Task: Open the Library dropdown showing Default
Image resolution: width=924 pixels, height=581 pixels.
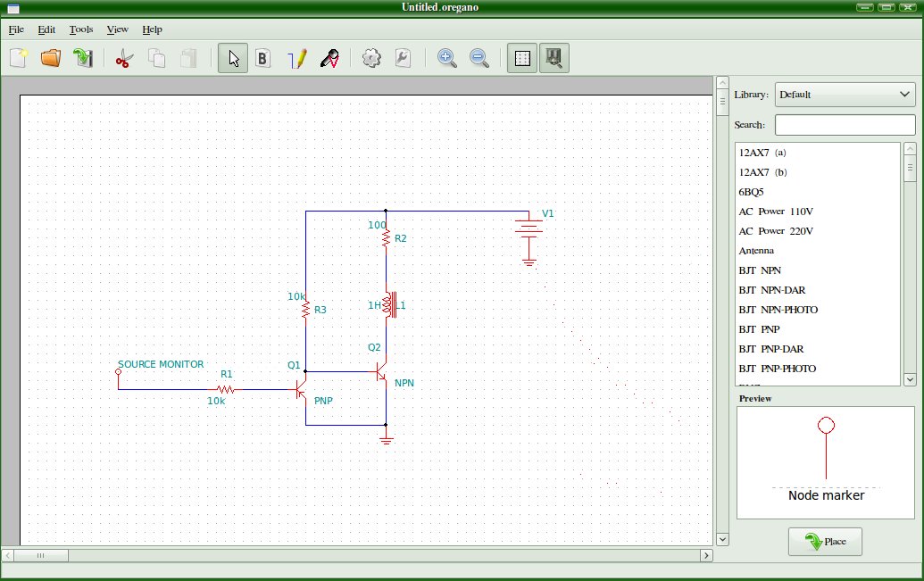Action: (x=845, y=94)
